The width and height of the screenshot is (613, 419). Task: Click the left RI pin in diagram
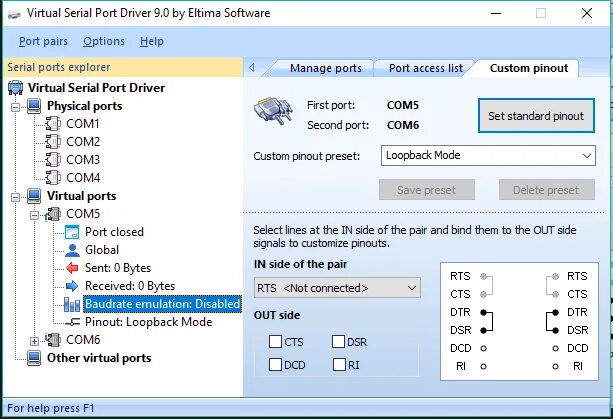point(484,367)
